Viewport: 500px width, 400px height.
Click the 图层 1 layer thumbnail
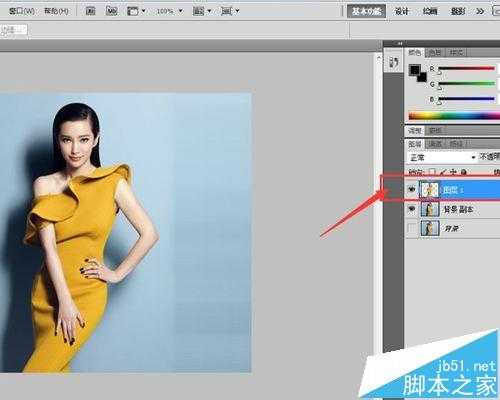(x=430, y=189)
